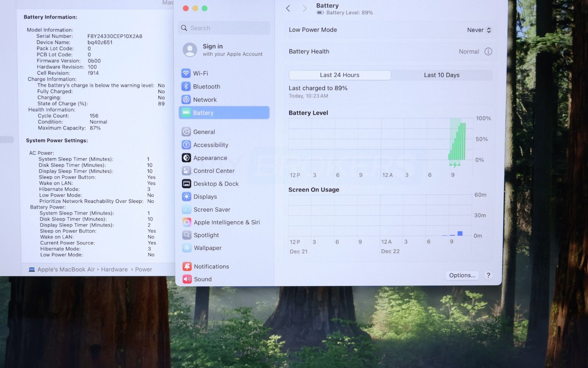
Task: Click the Spotlight magnifier icon
Action: click(x=187, y=235)
